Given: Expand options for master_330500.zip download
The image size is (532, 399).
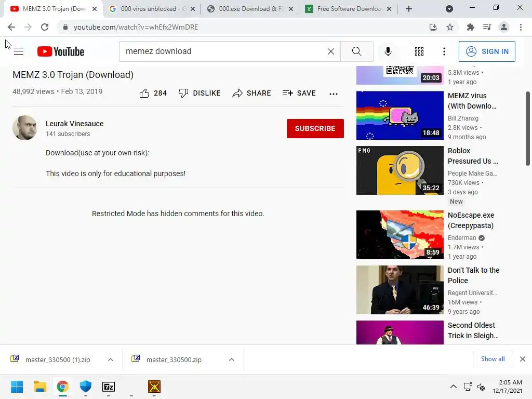Looking at the screenshot, I should tap(232, 360).
